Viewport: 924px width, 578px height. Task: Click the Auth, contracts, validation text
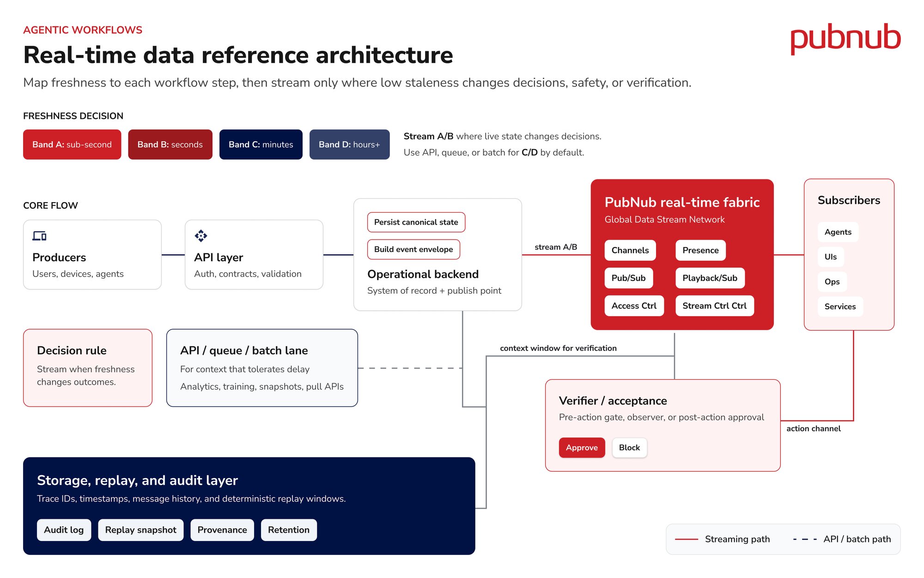coord(248,274)
